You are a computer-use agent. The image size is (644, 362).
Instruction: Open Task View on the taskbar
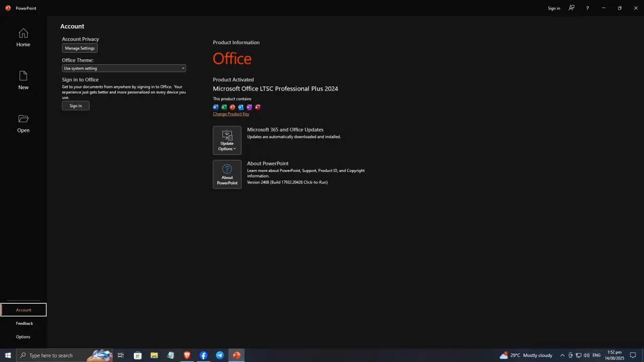tap(121, 355)
